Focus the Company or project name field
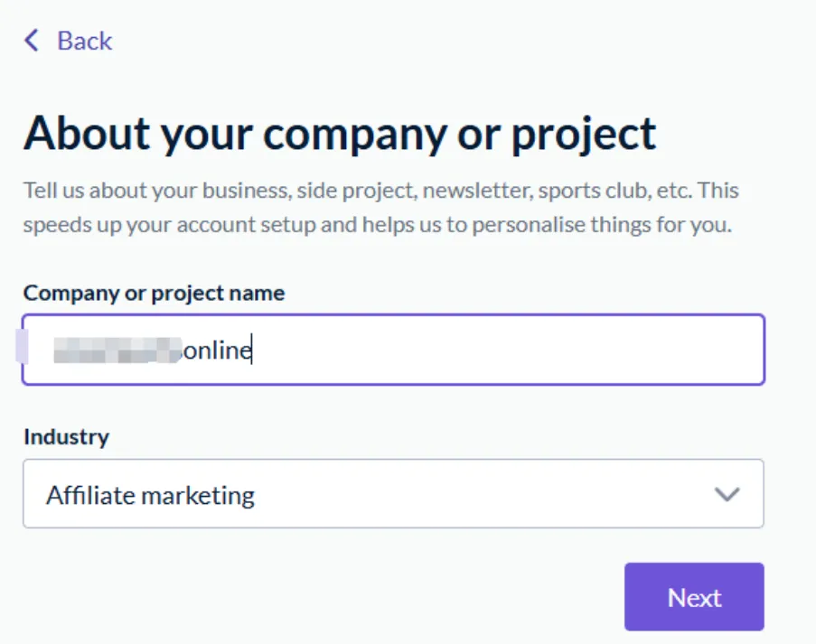This screenshot has height=644, width=816. [393, 350]
